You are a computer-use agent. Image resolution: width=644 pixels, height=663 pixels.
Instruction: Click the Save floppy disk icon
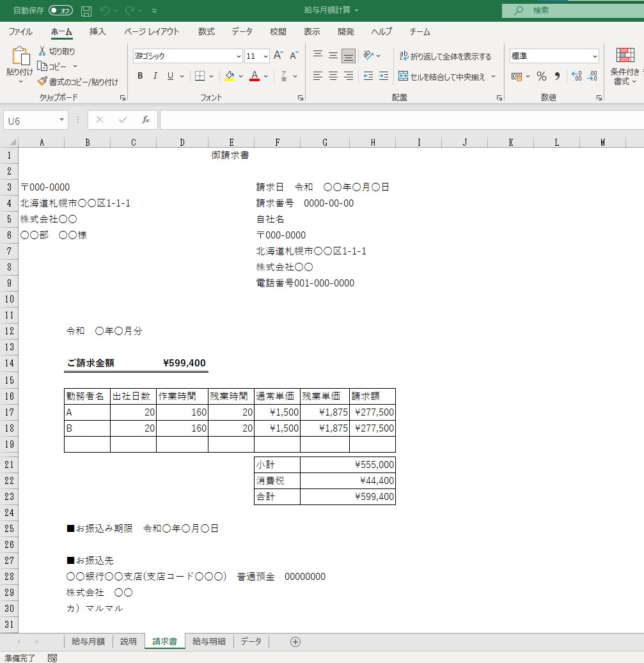(x=86, y=11)
